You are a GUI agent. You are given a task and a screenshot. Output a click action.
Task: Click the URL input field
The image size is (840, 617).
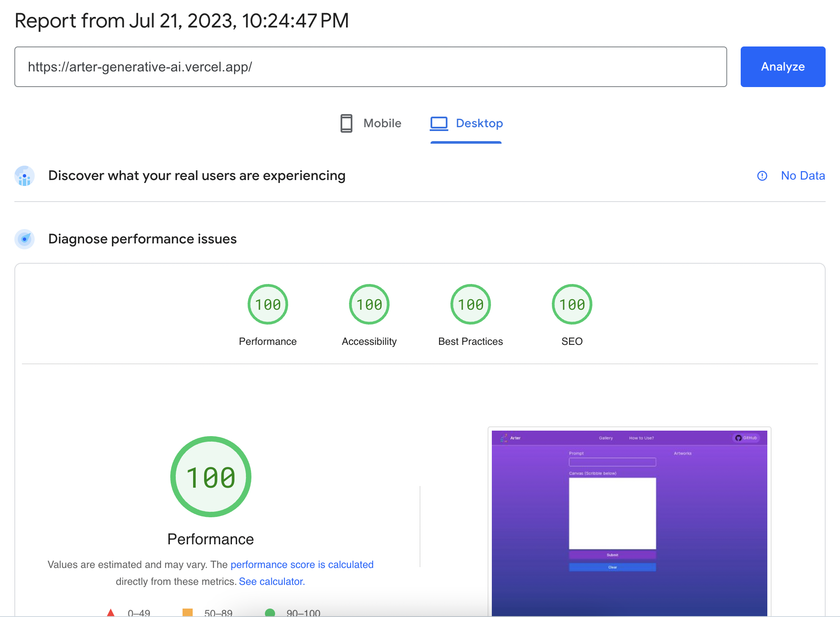[370, 67]
